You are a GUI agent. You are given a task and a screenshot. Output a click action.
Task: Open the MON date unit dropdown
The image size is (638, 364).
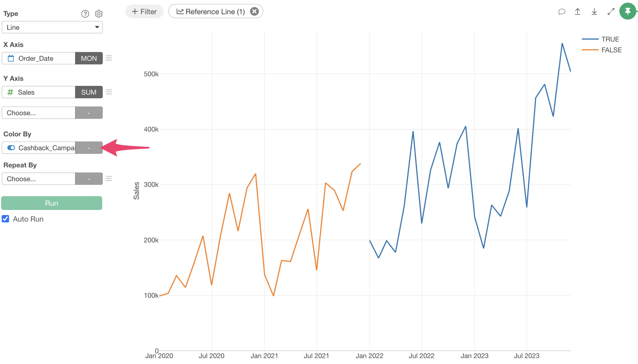click(x=89, y=58)
